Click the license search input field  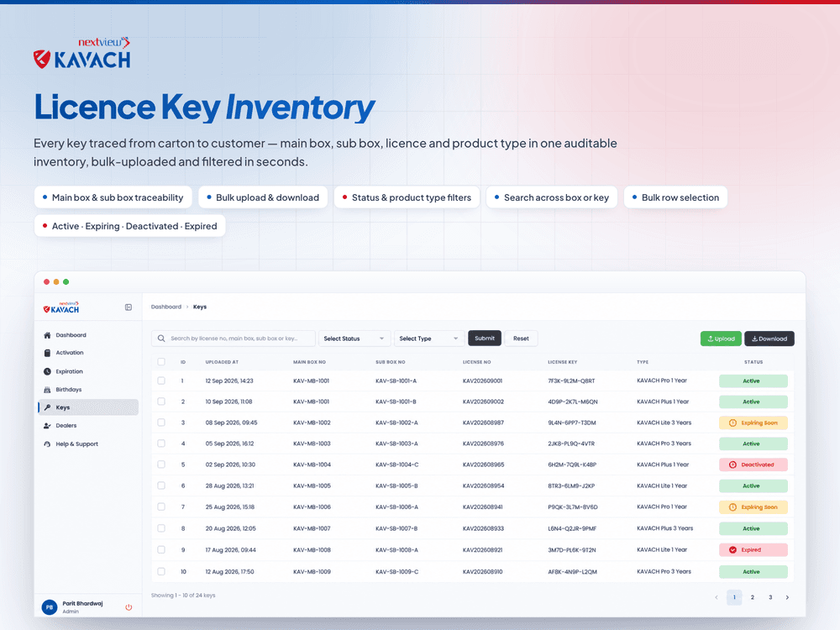234,339
